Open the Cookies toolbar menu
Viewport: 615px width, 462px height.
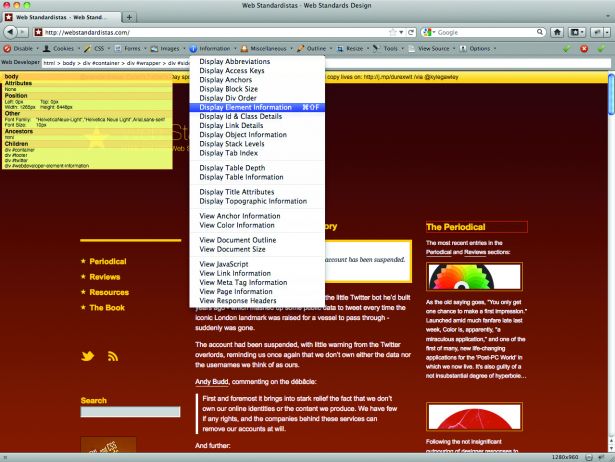click(62, 49)
